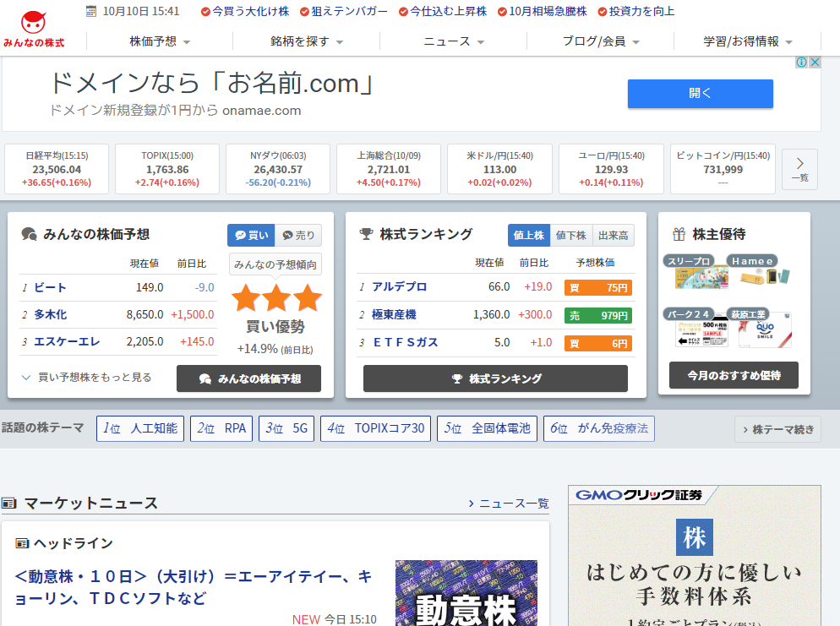Image resolution: width=840 pixels, height=626 pixels.
Task: Close the ad with the X icon
Action: 815,63
